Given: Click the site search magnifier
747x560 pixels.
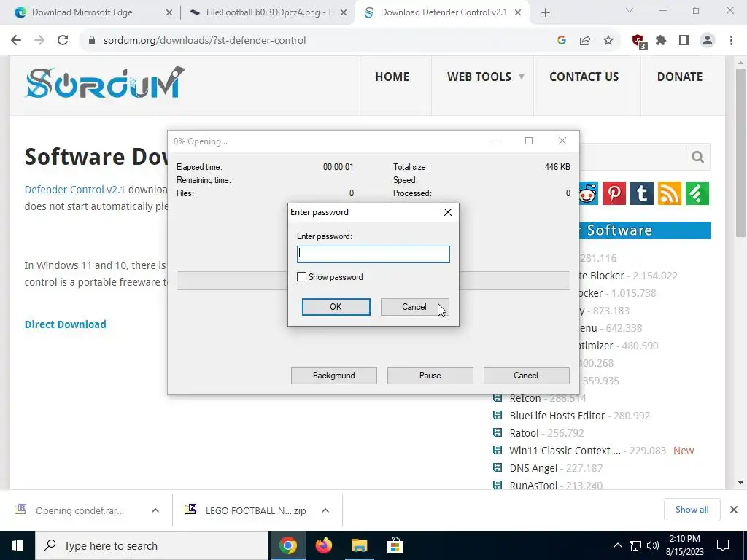Looking at the screenshot, I should tap(698, 157).
